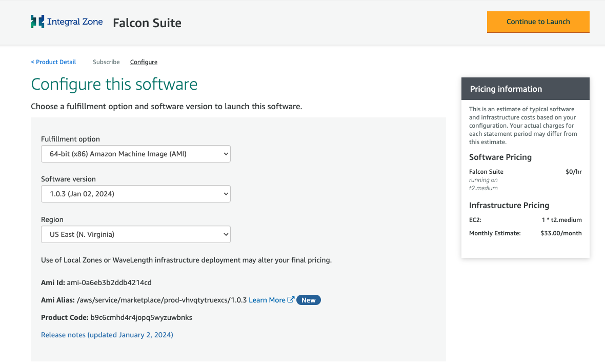The image size is (605, 364).
Task: Click the Continue to Launch button
Action: tap(538, 22)
